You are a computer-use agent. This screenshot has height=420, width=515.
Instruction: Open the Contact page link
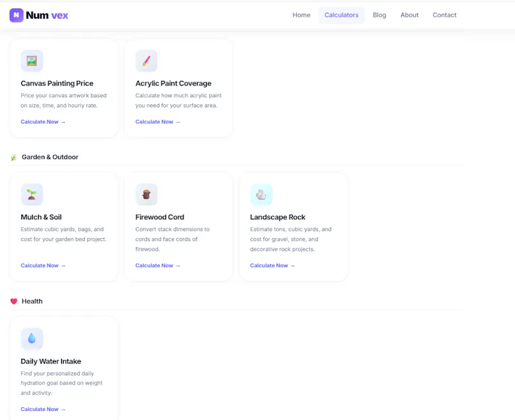(x=444, y=15)
